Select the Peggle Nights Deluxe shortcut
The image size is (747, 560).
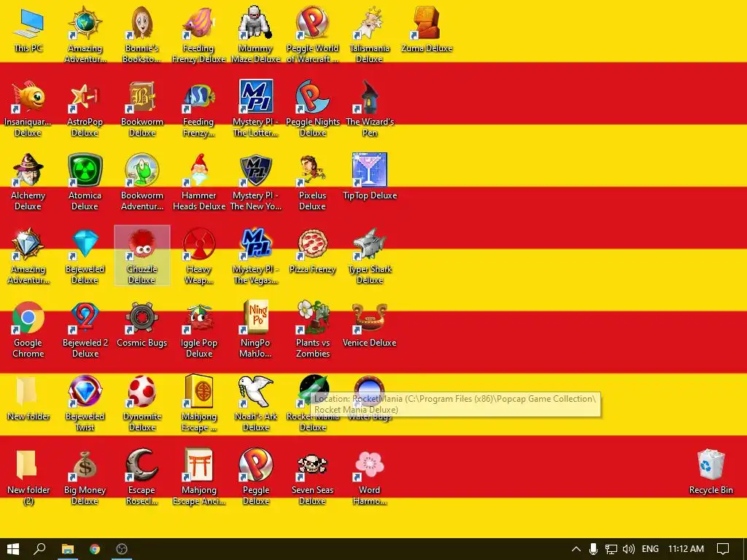(312, 108)
